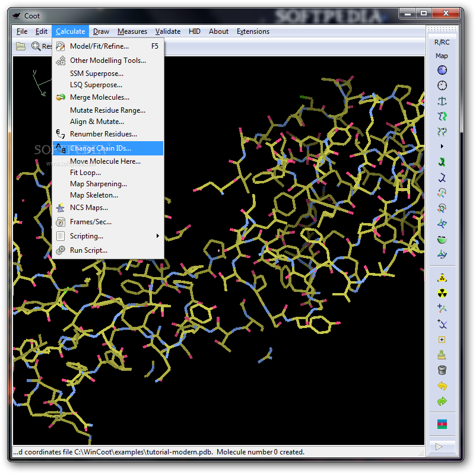Click the Run Refmac striped icon
The height and width of the screenshot is (474, 476).
pos(442,424)
